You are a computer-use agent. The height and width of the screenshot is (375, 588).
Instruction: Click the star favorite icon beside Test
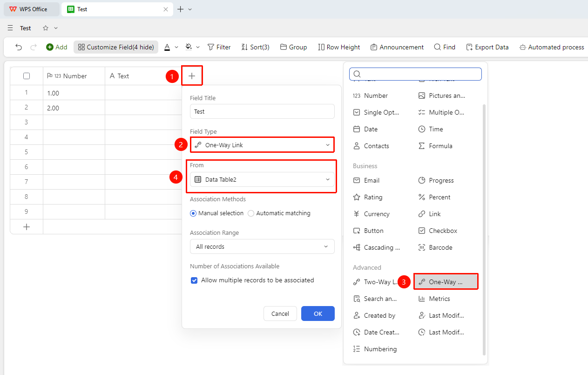point(46,28)
